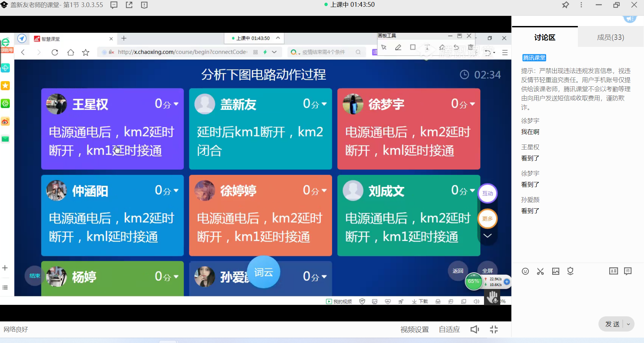This screenshot has width=644, height=343.
Task: Click the 发送 send button
Action: [x=612, y=324]
